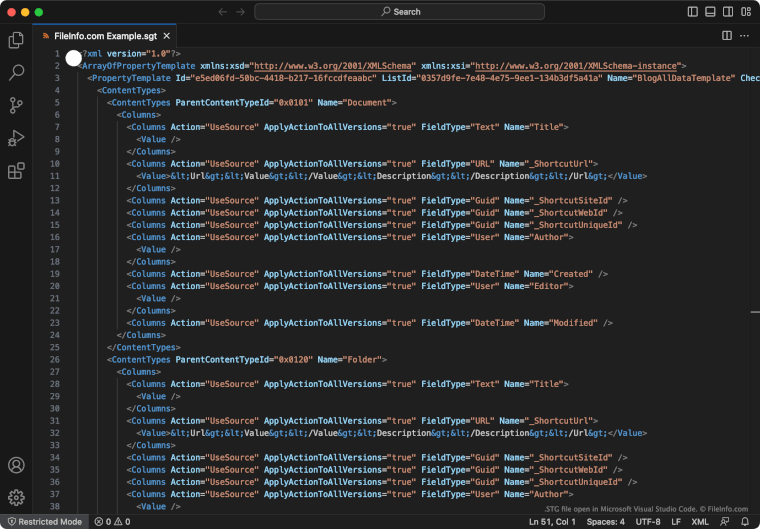Image resolution: width=760 pixels, height=529 pixels.
Task: Open the Search view in activity bar
Action: click(16, 73)
